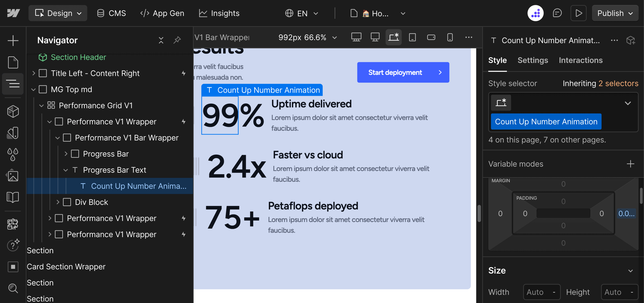Screen dimensions: 644x303
Task: Click the base breakpoint icon in selector
Action: pos(501,103)
